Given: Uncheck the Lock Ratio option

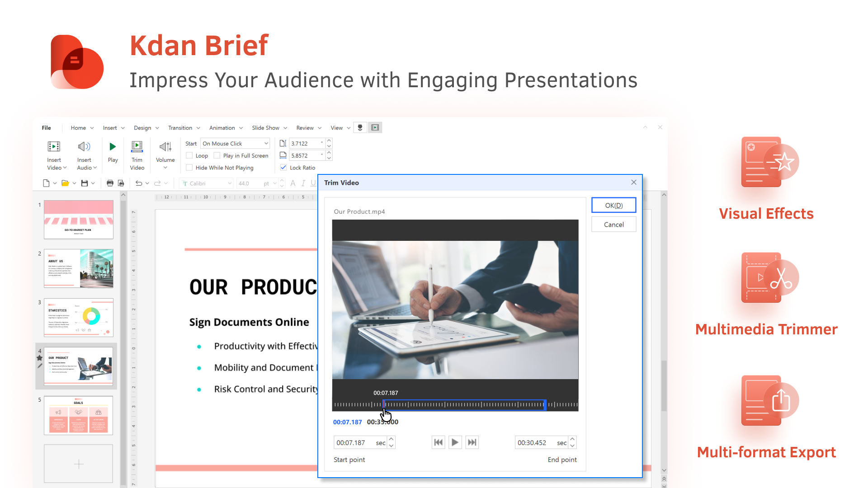Looking at the screenshot, I should (283, 167).
